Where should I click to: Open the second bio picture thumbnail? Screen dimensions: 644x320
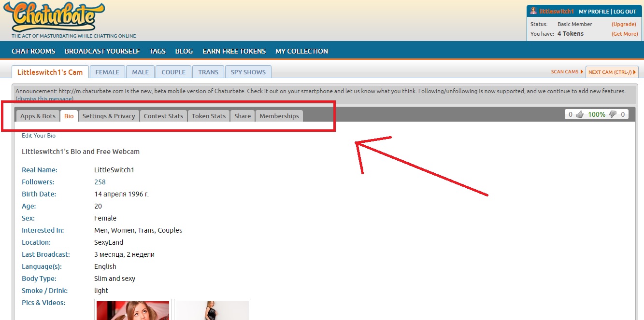[x=213, y=309]
